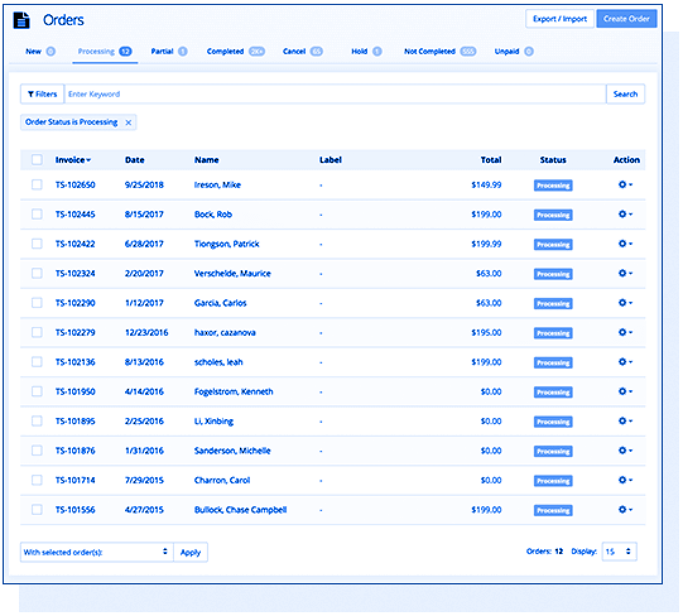Open gear menu for invoice TS-101556

pyautogui.click(x=624, y=510)
